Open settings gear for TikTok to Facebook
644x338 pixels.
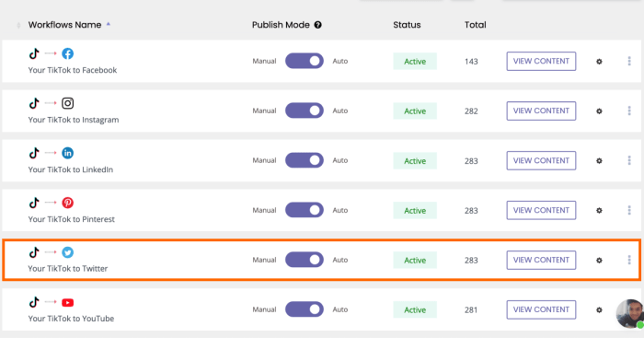tap(599, 62)
